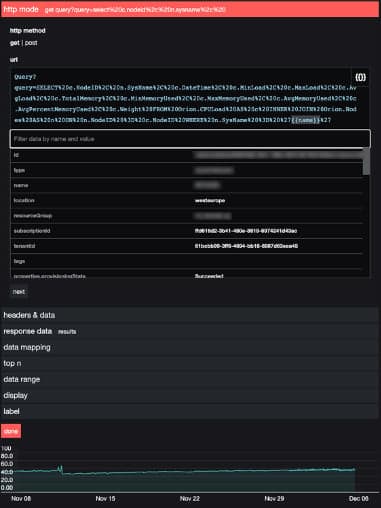Click into the url query editor
Image resolution: width=381 pixels, height=508 pixels.
coord(185,98)
